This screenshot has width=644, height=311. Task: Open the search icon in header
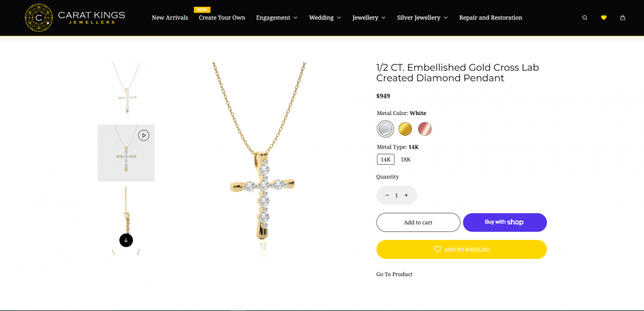(584, 17)
